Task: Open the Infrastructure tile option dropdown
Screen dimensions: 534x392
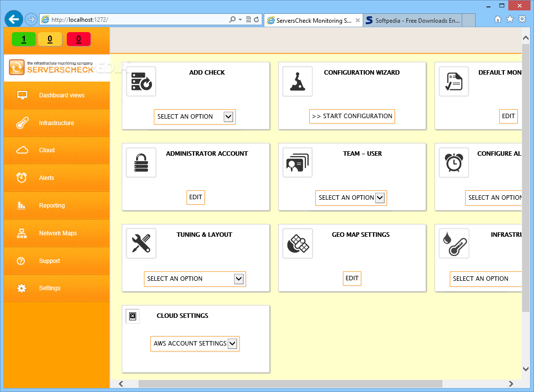Action: click(x=485, y=279)
